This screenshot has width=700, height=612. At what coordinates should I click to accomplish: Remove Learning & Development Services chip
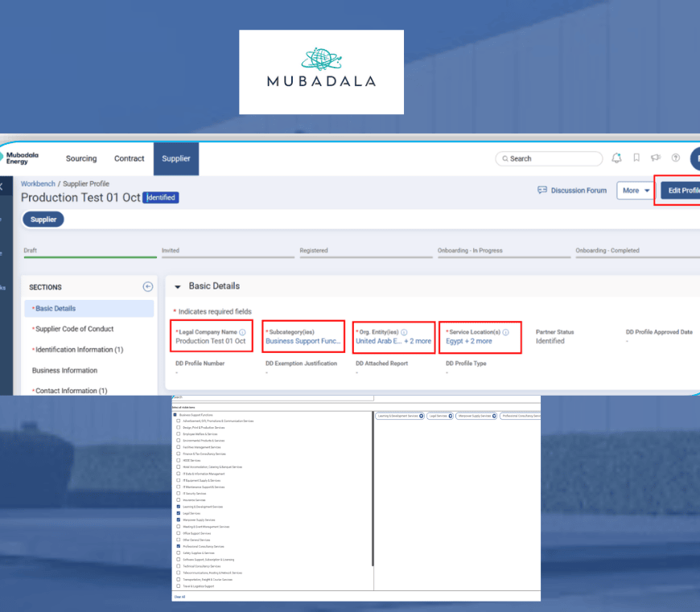point(421,416)
